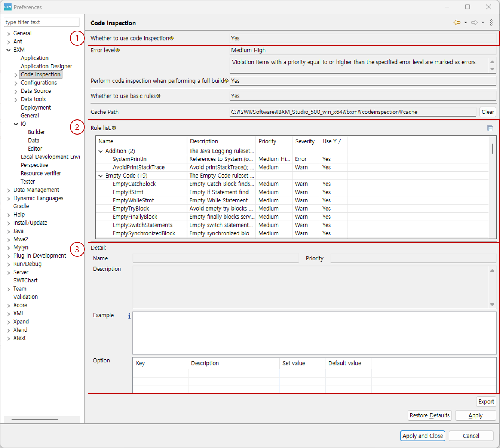Click the info icon next to Example
500x448 pixels.
tap(129, 316)
